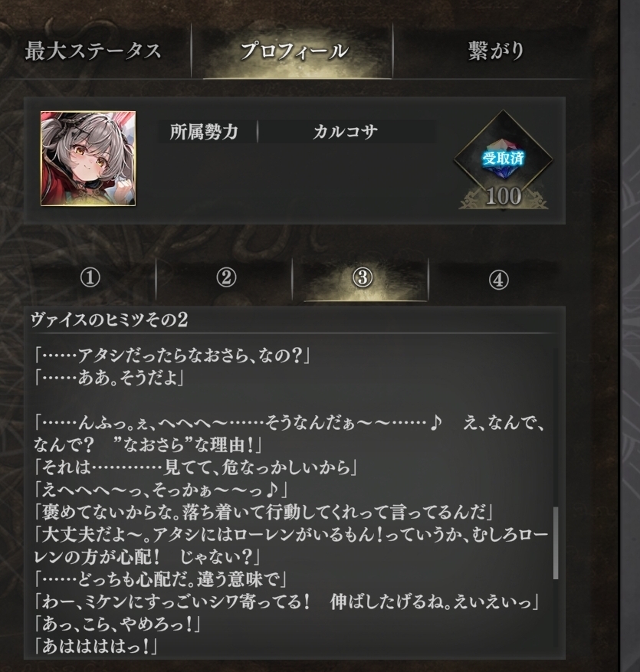Click the line starting 褒めてないからな
Image resolution: width=640 pixels, height=672 pixels.
click(264, 512)
